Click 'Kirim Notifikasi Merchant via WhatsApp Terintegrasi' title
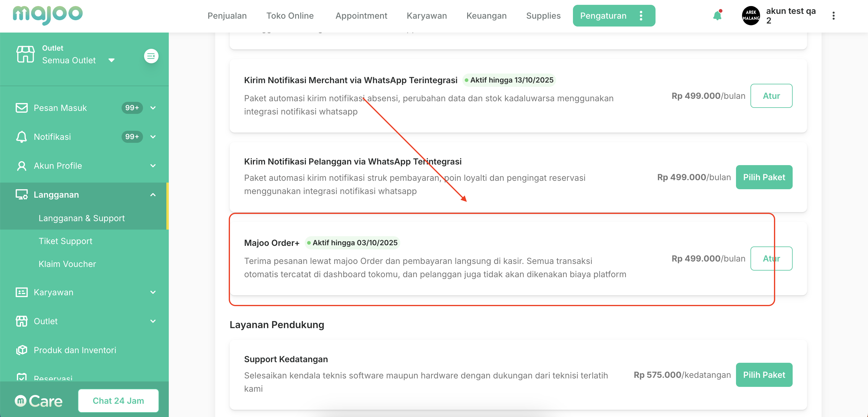The width and height of the screenshot is (868, 417). click(x=351, y=80)
